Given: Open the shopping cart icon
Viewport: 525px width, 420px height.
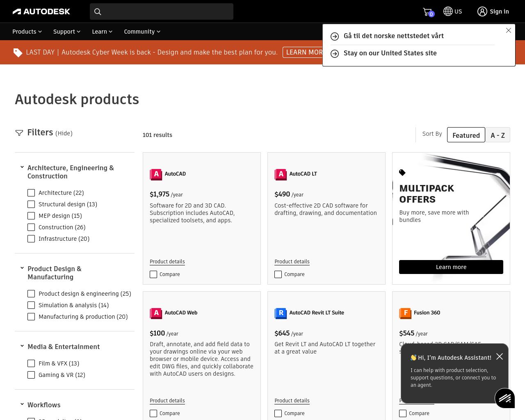Looking at the screenshot, I should [x=427, y=12].
